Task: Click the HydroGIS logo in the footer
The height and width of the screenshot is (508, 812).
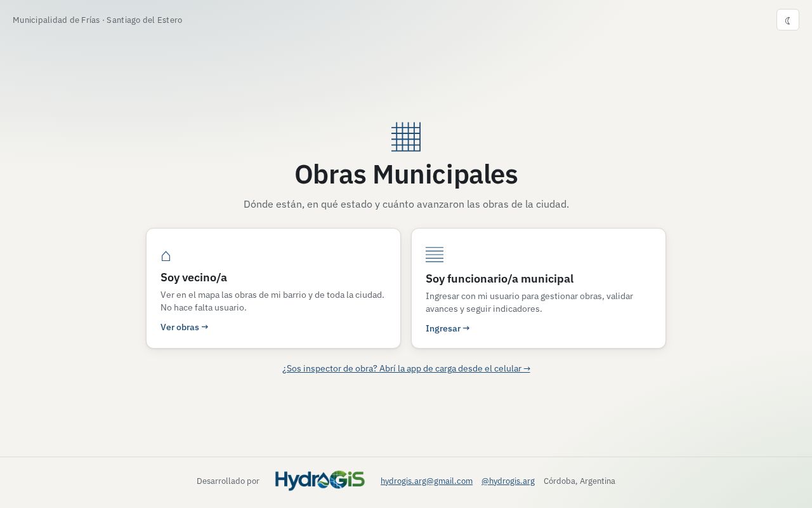Action: click(x=320, y=481)
